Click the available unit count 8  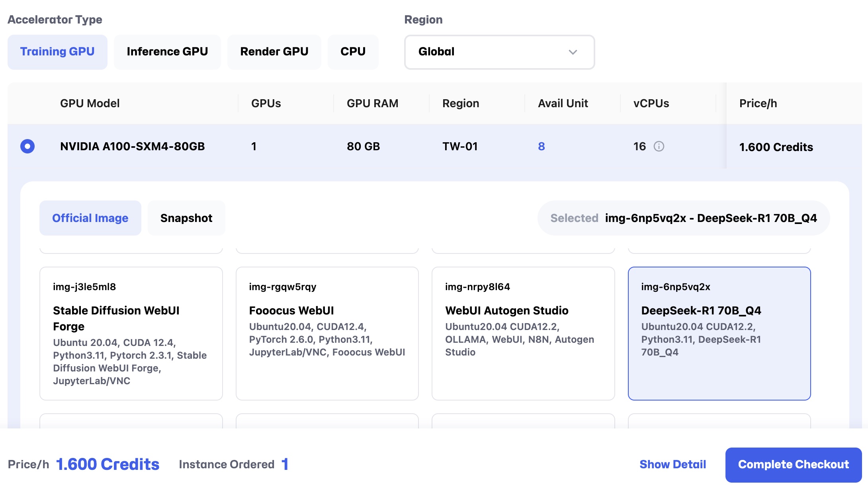pyautogui.click(x=541, y=146)
